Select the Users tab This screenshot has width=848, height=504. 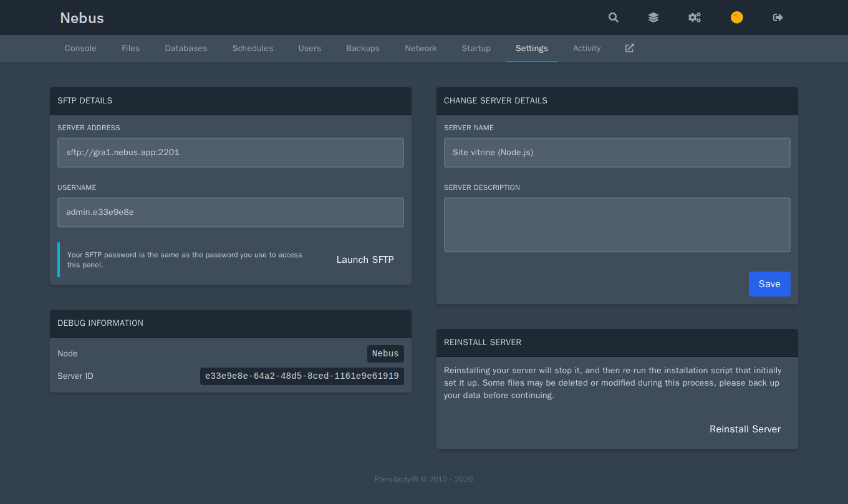click(x=310, y=48)
